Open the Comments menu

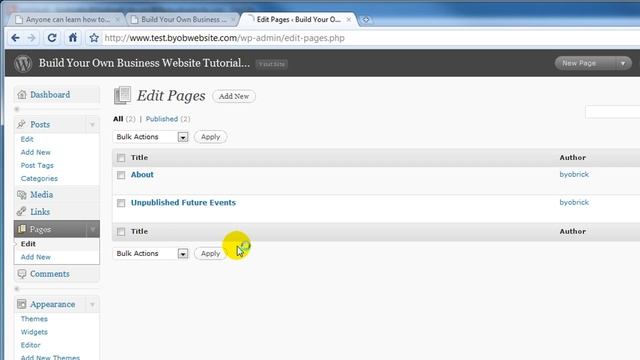(x=50, y=274)
